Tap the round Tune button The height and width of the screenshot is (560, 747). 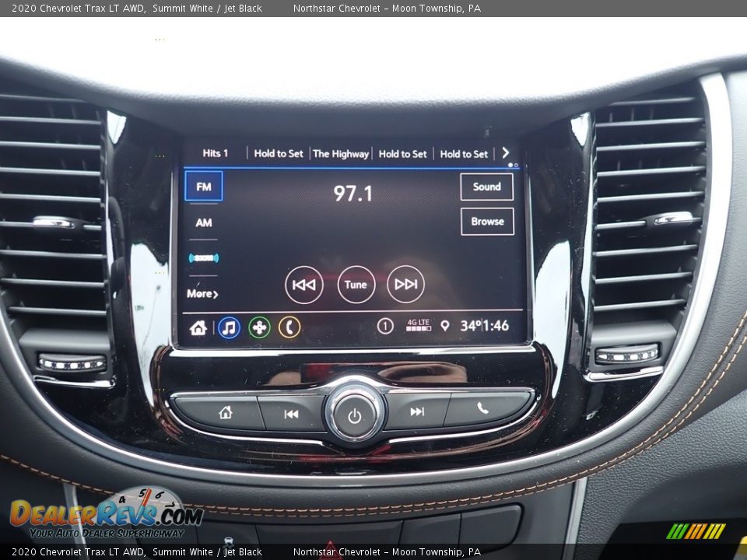[356, 285]
